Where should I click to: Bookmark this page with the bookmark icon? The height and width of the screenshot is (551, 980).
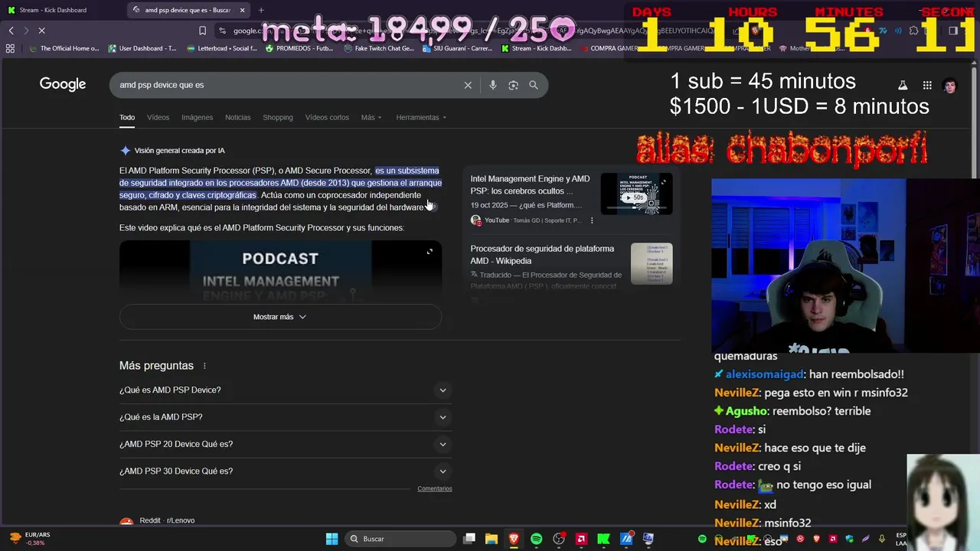coord(202,31)
